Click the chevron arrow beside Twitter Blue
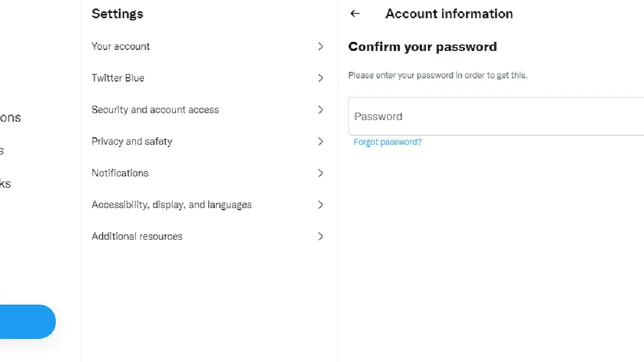 pyautogui.click(x=320, y=78)
